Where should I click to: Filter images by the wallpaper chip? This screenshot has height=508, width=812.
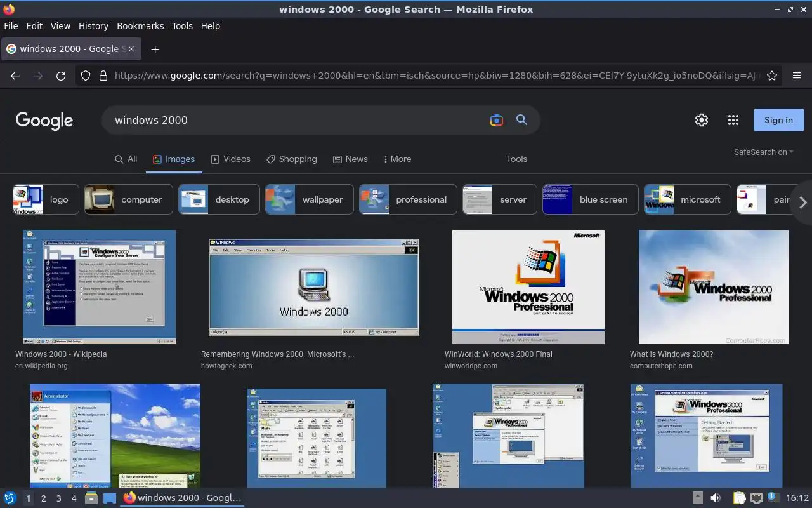click(x=310, y=199)
